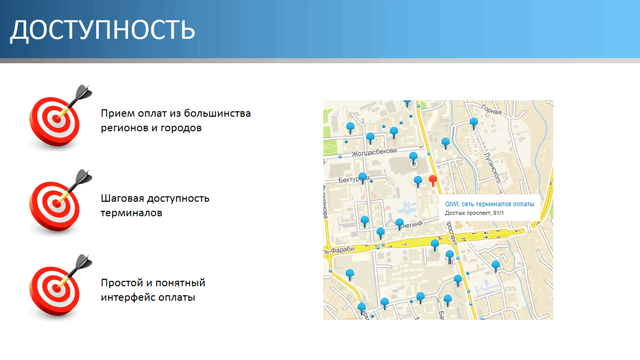640x360 pixels.
Task: Click the dartboard icon beside 'Простой и понятный'
Action: [x=60, y=286]
